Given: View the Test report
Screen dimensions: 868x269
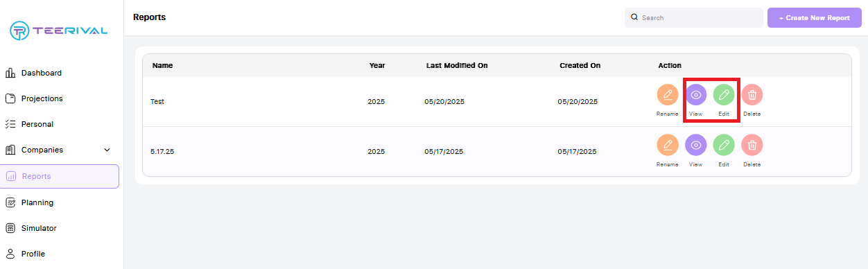Looking at the screenshot, I should click(x=696, y=94).
